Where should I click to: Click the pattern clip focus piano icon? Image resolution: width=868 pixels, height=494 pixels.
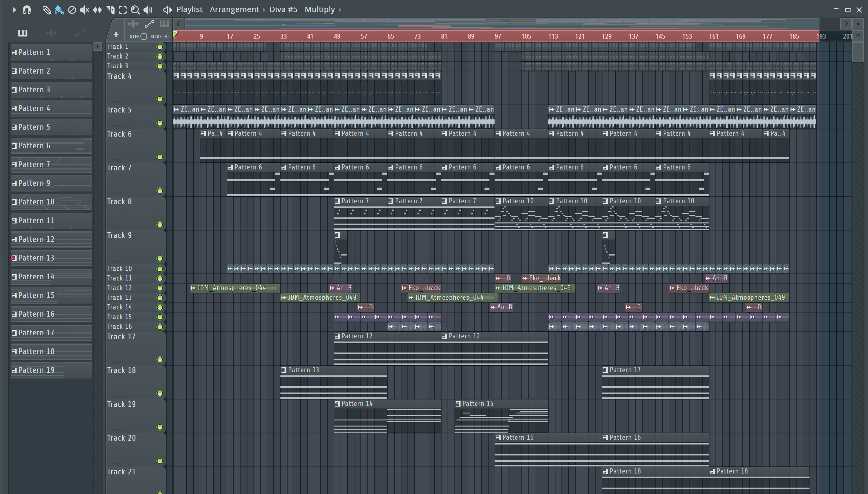164,24
